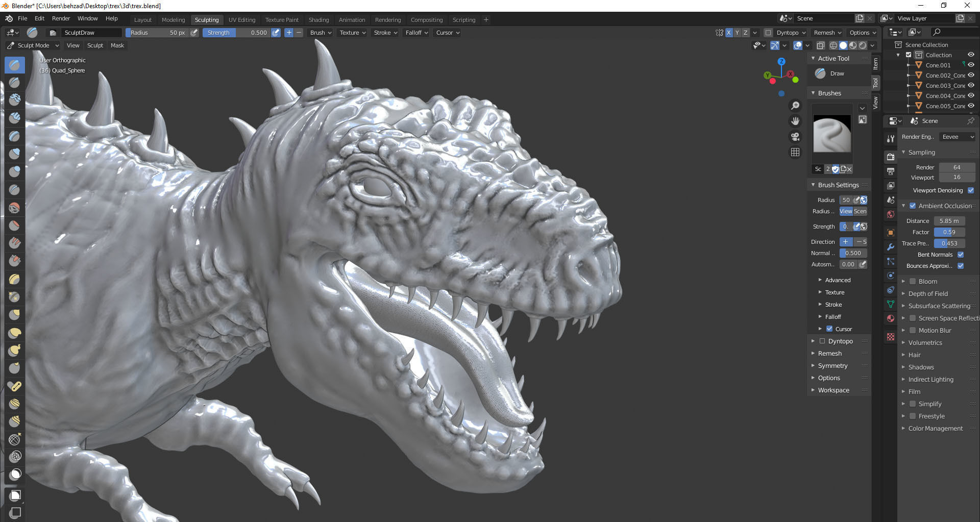Open the File menu

pos(22,18)
